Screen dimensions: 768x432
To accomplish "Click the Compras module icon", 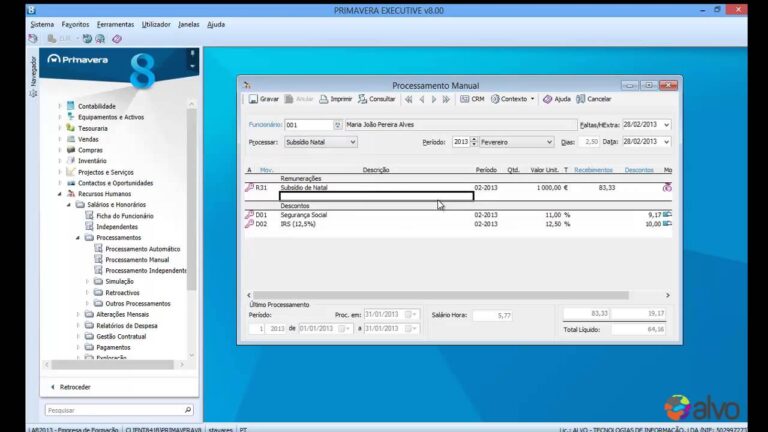I will 71,150.
